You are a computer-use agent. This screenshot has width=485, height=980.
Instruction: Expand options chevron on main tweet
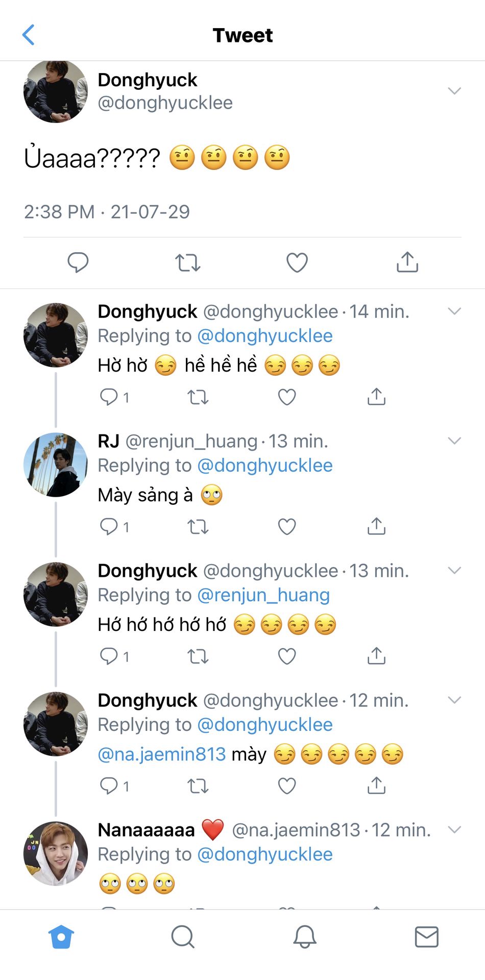[454, 91]
